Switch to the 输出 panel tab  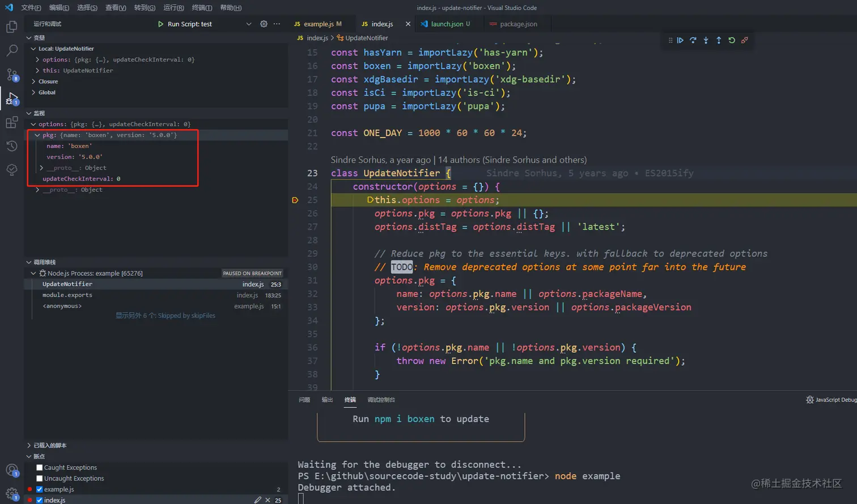327,400
